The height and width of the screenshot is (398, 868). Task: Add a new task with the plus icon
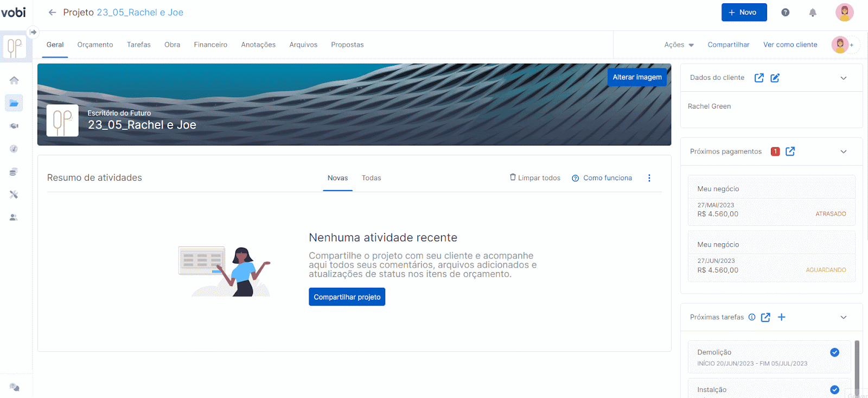782,317
